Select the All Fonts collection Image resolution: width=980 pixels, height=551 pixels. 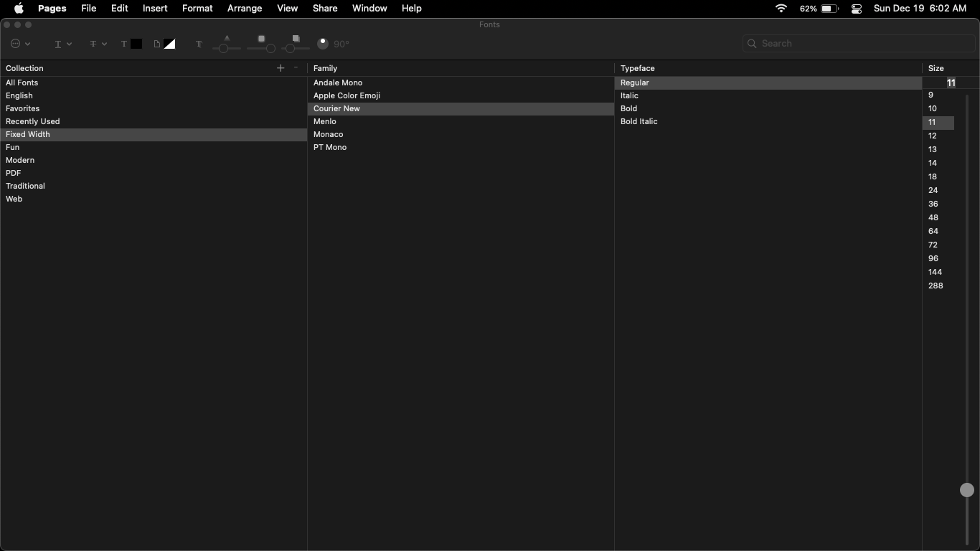pos(154,83)
